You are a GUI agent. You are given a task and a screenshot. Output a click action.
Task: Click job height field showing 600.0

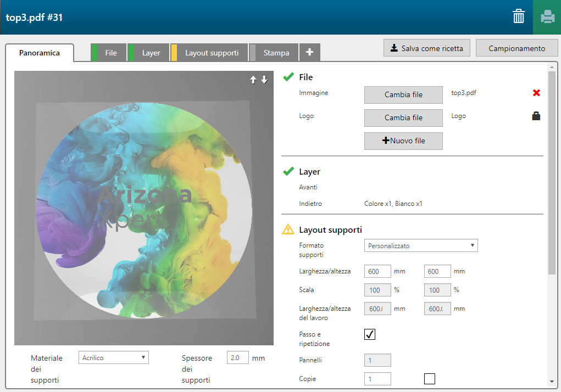(x=437, y=309)
